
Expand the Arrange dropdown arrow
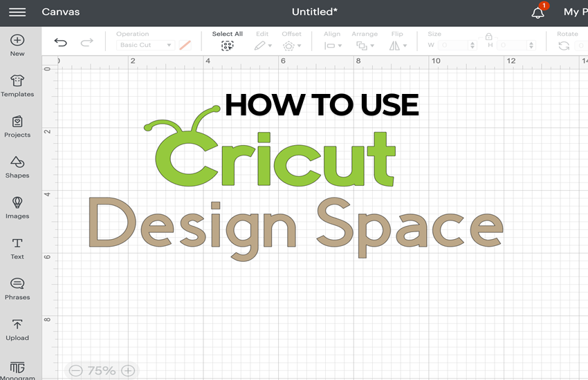[372, 46]
